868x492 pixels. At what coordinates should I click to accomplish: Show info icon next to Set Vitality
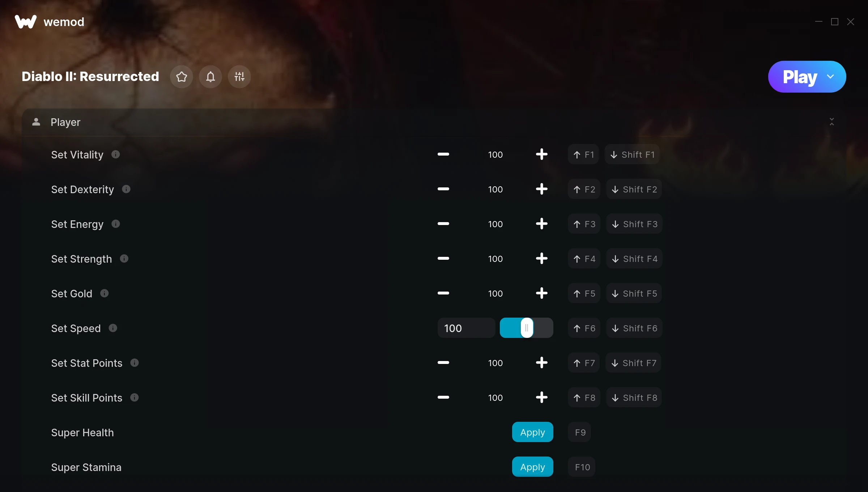point(116,154)
